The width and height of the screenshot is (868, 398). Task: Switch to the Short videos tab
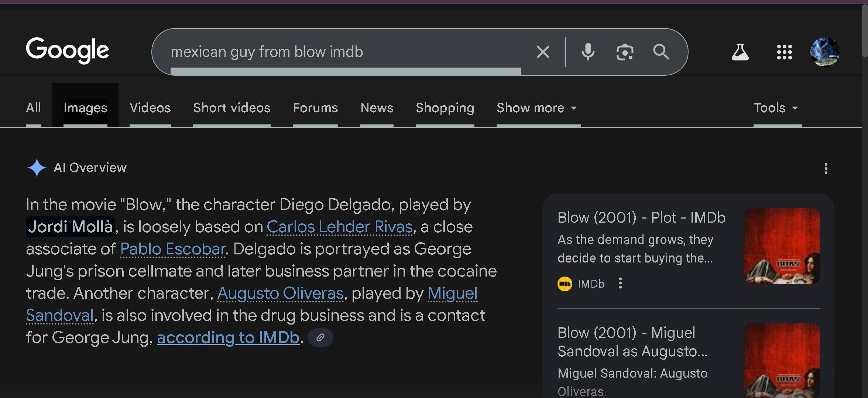pos(232,108)
